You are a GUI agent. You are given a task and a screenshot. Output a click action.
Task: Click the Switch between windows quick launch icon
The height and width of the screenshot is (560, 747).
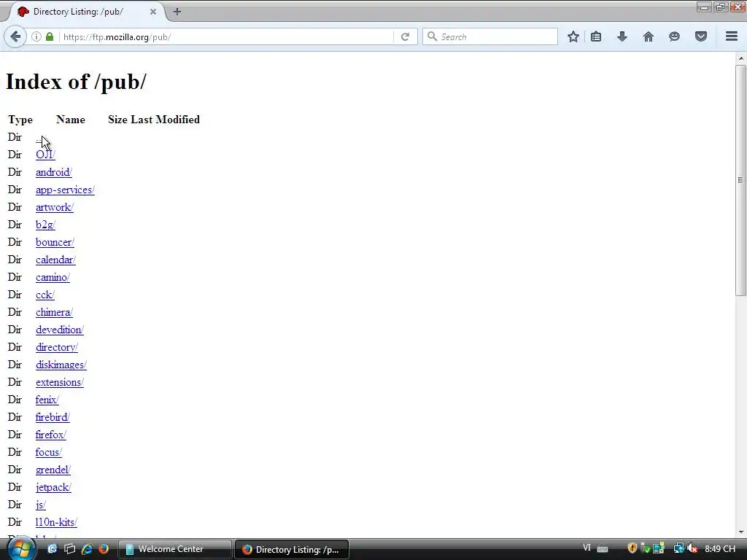click(x=69, y=549)
